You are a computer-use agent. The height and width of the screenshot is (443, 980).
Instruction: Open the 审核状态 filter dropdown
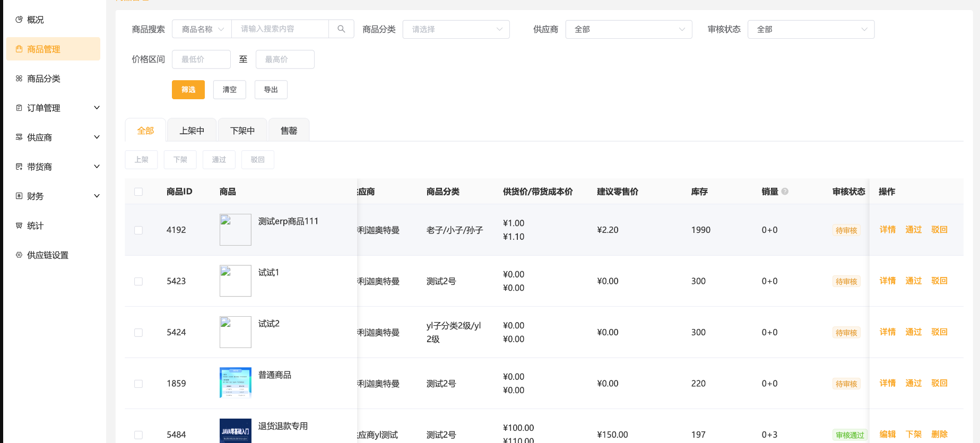[810, 29]
